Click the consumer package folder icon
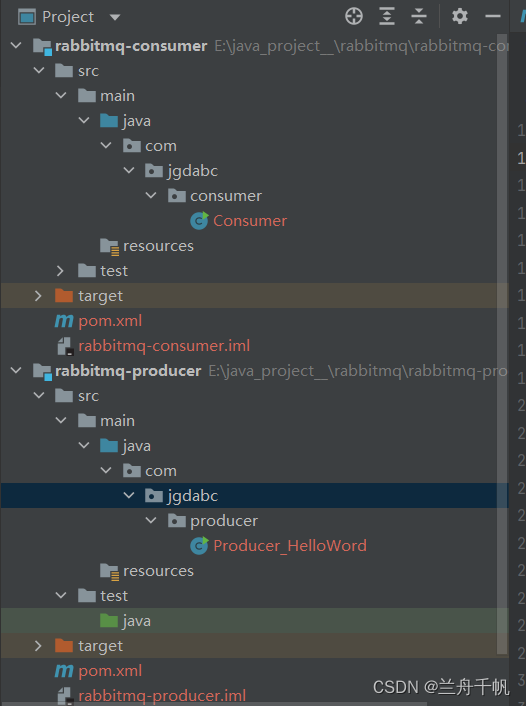Viewport: 526px width, 706px height. point(177,195)
